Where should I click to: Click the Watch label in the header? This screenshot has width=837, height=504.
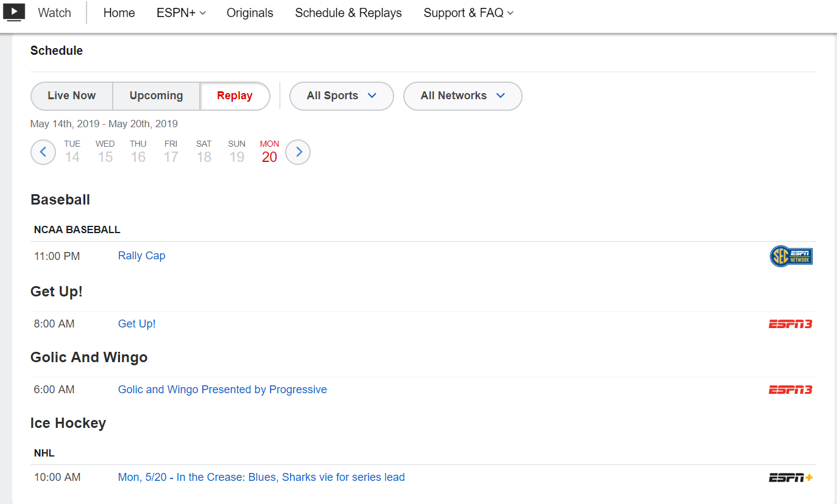(x=55, y=13)
